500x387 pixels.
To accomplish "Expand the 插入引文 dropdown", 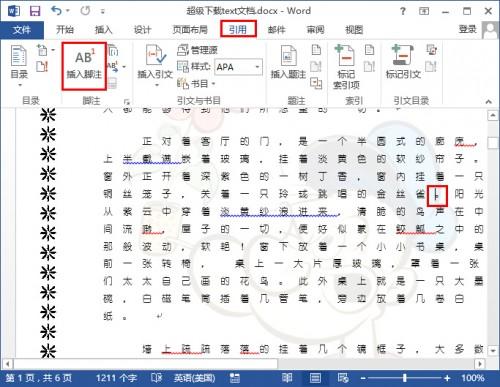I will pyautogui.click(x=157, y=86).
